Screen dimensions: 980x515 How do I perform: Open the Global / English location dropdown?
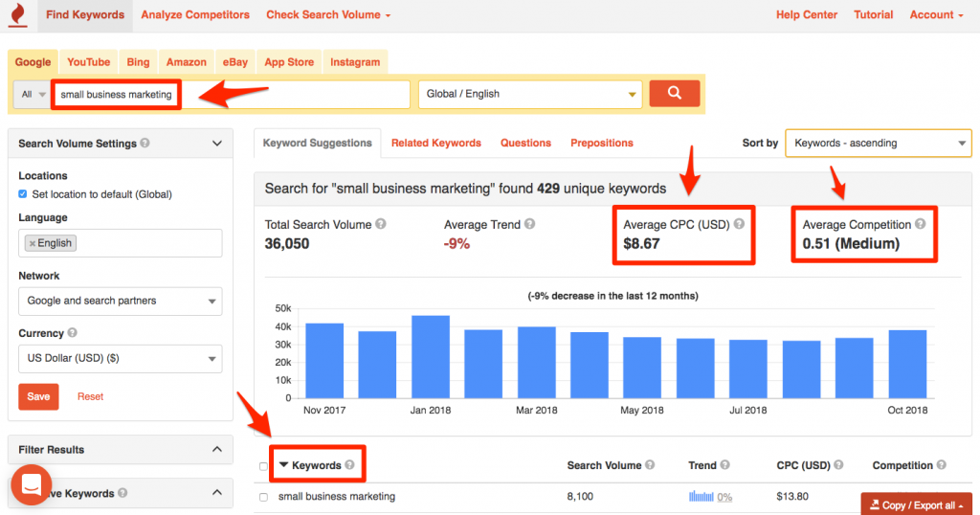coord(530,94)
